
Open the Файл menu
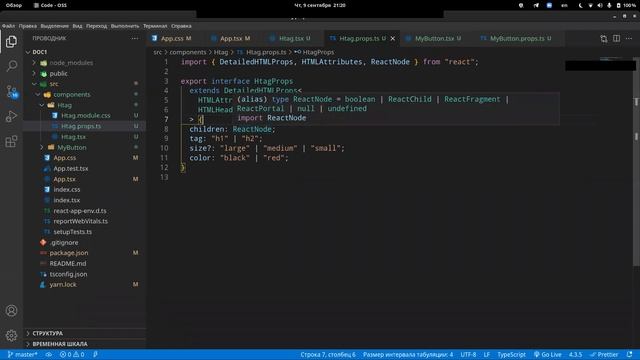8,26
